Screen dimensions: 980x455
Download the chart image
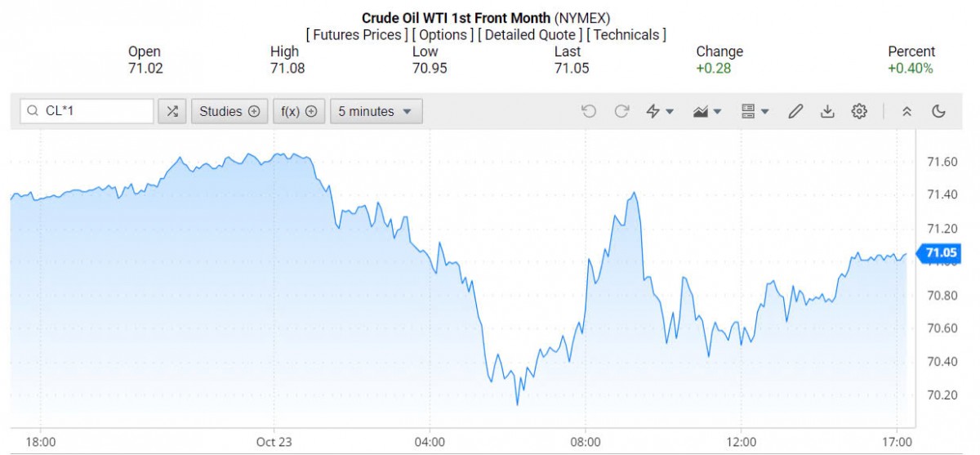827,112
